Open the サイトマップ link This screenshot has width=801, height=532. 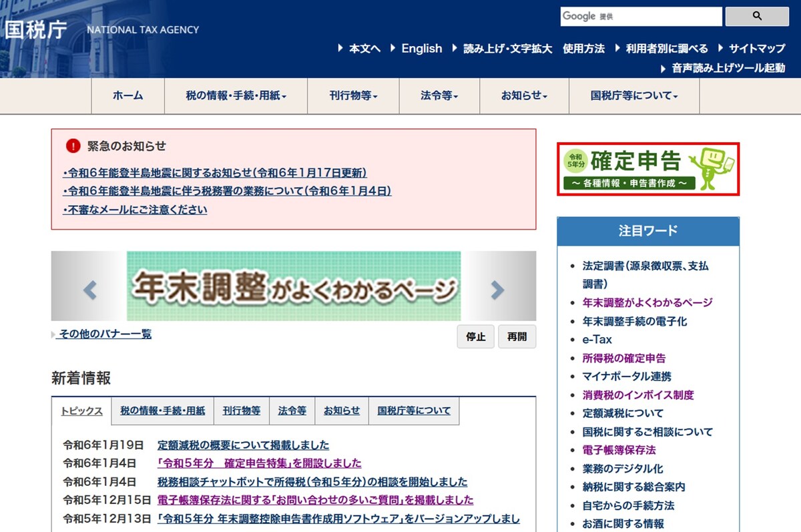point(757,49)
